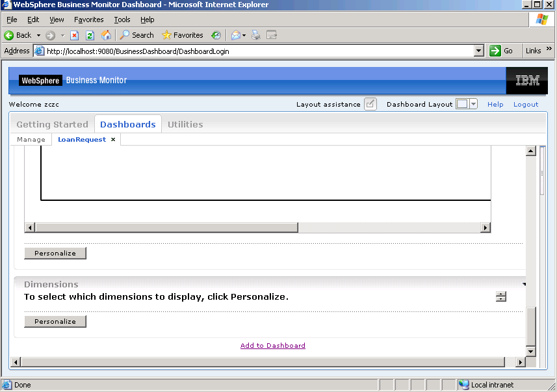Open the File menu
Screen dimensions: 557x392
click(12, 20)
